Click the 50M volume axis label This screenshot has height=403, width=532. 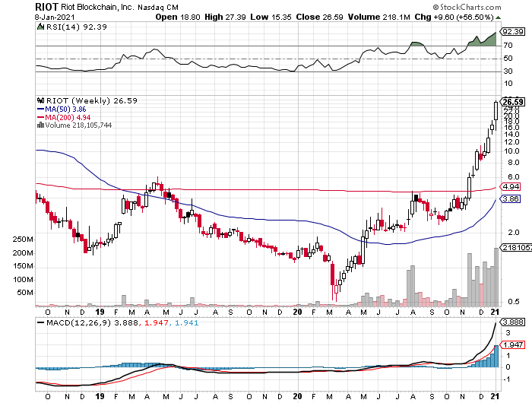[x=25, y=293]
